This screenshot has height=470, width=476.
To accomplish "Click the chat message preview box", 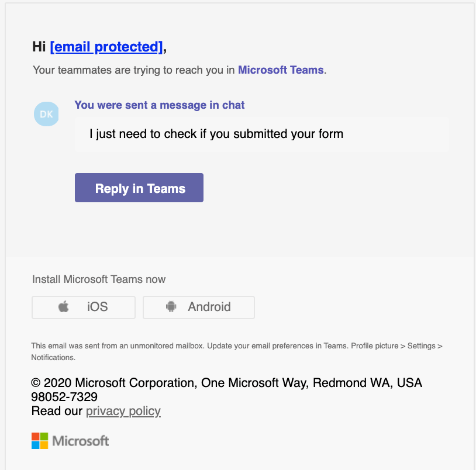I will pos(261,134).
